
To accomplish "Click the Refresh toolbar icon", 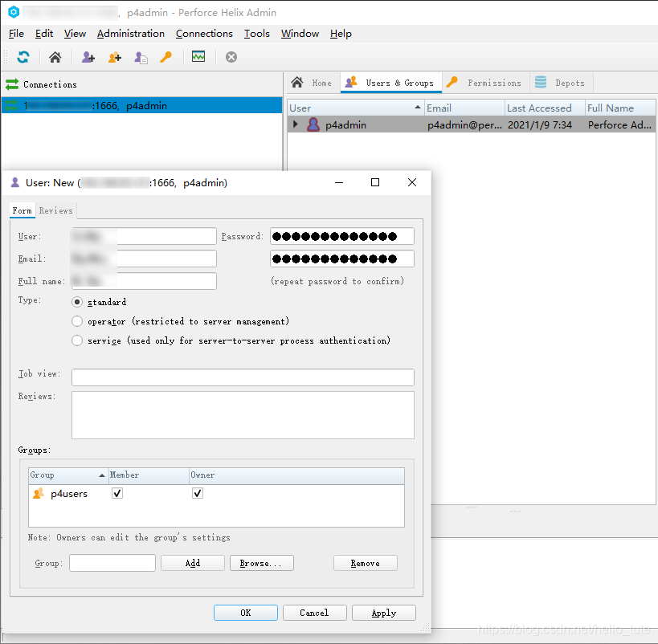I will 23,57.
